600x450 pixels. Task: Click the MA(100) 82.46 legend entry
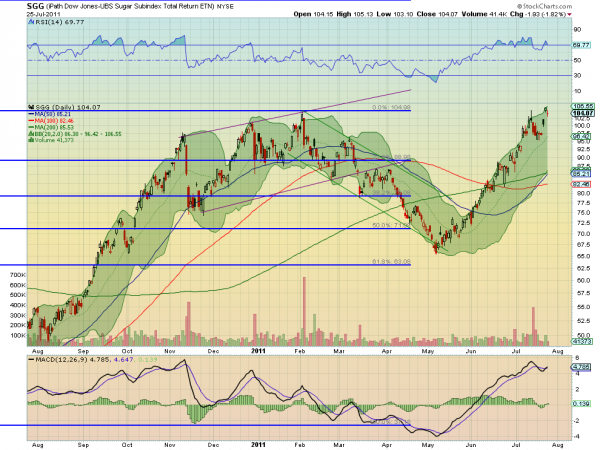click(51, 121)
